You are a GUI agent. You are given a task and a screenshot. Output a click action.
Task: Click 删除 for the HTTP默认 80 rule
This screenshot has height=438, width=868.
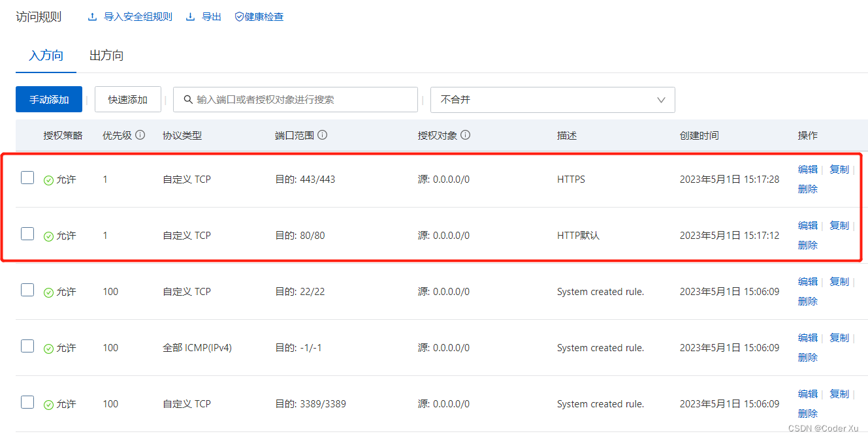tap(808, 245)
